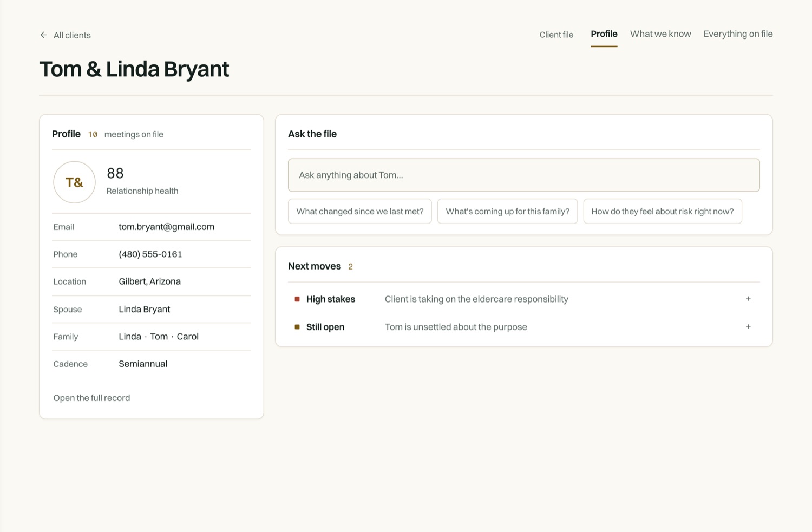Screen dimensions: 812x532
Task: Click the Still open square marker
Action: tap(297, 327)
